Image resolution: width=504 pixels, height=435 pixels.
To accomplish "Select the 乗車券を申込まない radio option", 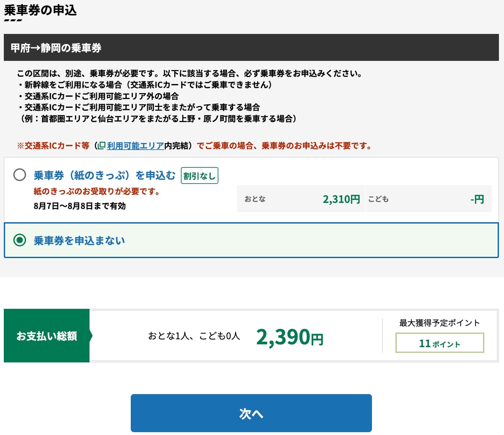I will (20, 240).
